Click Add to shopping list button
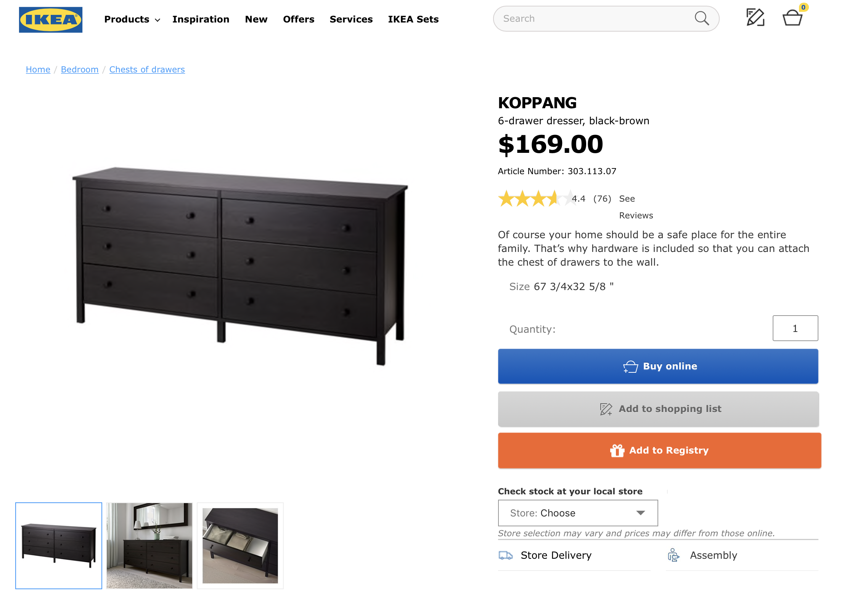 pyautogui.click(x=658, y=409)
